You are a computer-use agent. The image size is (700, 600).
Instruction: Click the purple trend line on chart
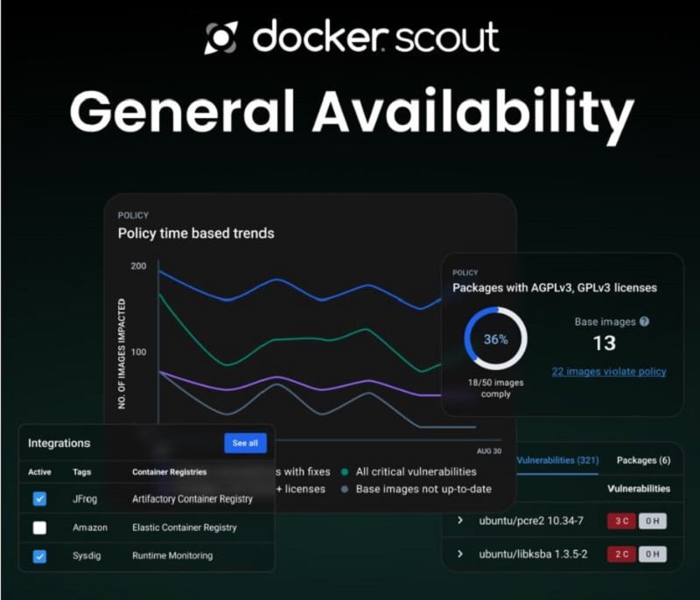point(276,378)
